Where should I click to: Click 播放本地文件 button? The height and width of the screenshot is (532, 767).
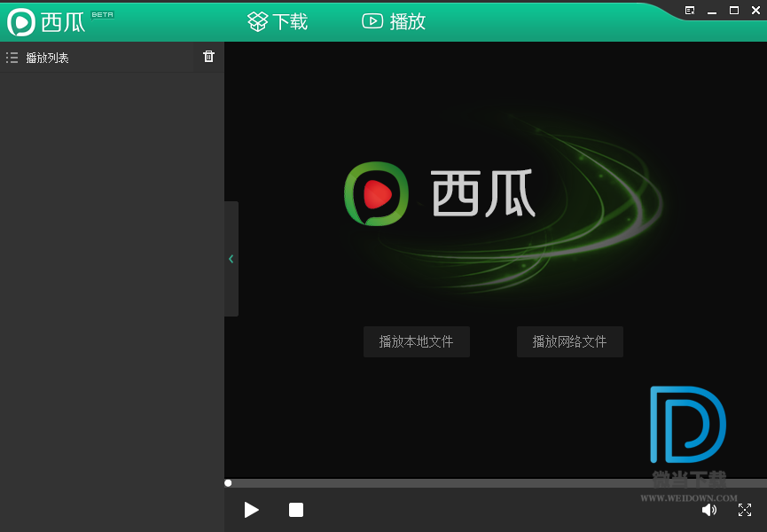point(416,341)
